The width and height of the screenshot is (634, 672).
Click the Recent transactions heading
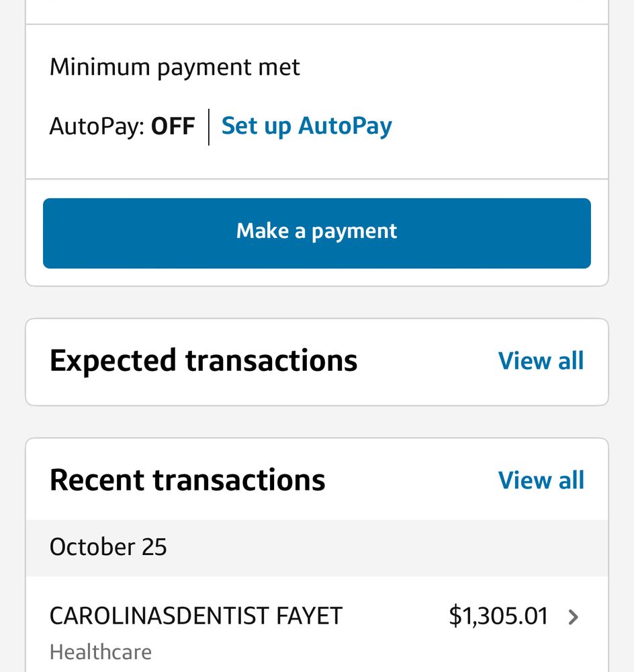[x=187, y=480]
